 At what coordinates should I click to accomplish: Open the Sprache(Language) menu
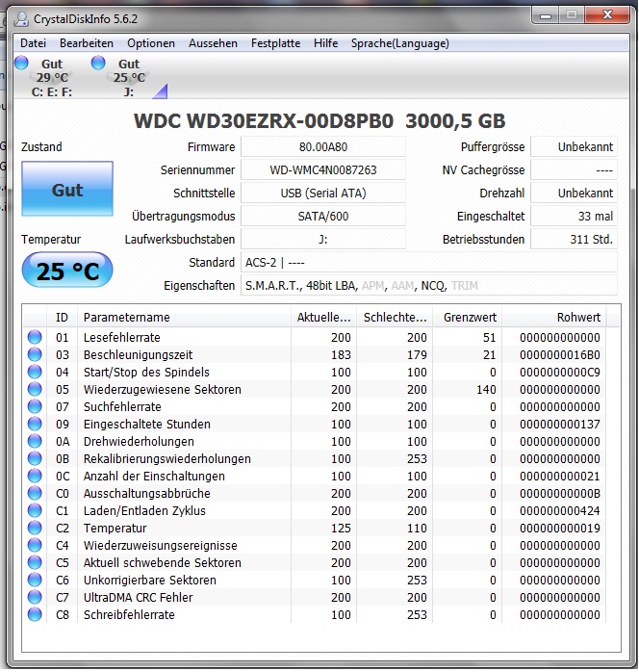click(x=400, y=43)
